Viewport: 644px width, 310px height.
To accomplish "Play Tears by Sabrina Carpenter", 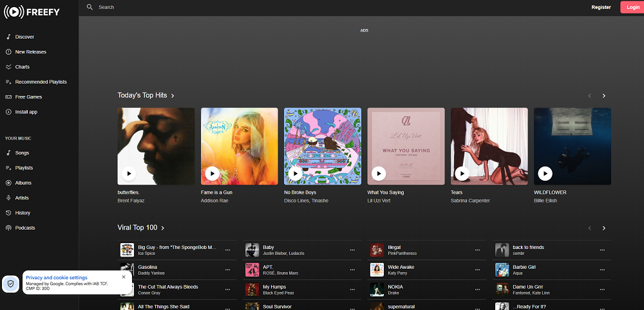I will tap(462, 174).
